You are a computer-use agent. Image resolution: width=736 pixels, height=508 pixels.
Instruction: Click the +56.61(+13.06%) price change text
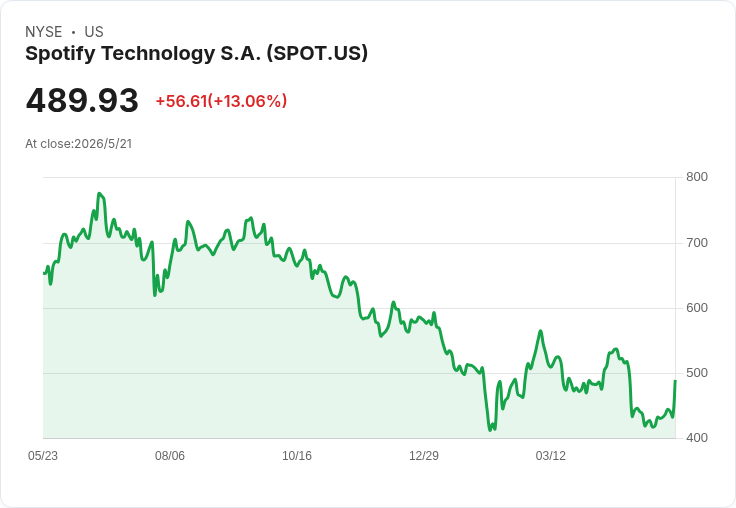click(221, 101)
